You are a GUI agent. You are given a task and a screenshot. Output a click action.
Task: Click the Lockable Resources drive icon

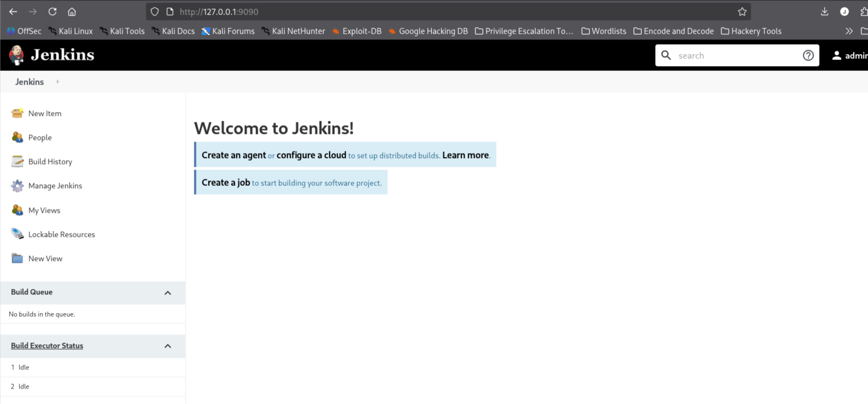(17, 234)
